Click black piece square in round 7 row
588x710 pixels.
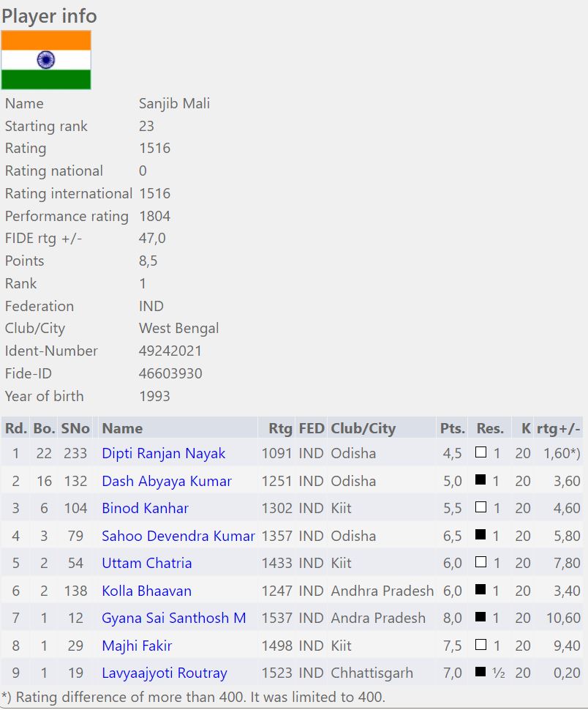tap(480, 618)
